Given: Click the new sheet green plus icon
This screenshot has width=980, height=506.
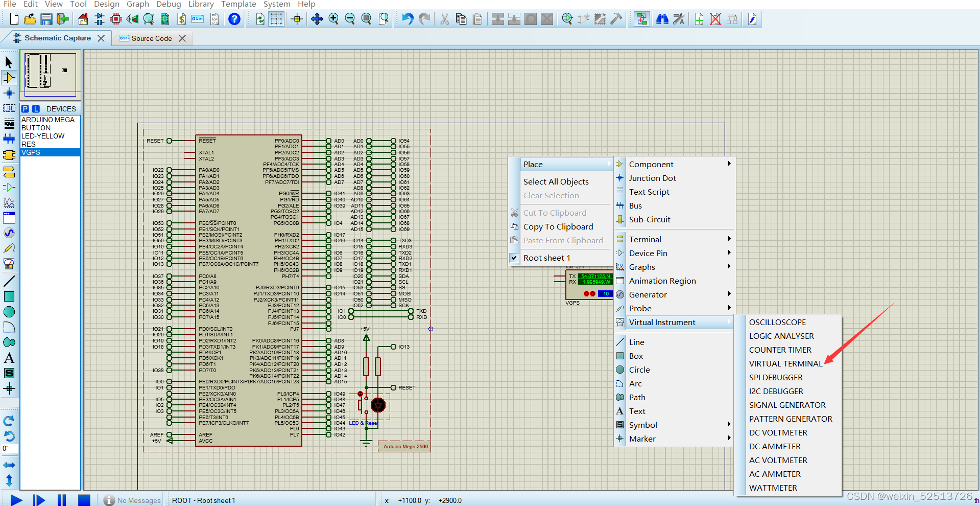Looking at the screenshot, I should point(699,19).
